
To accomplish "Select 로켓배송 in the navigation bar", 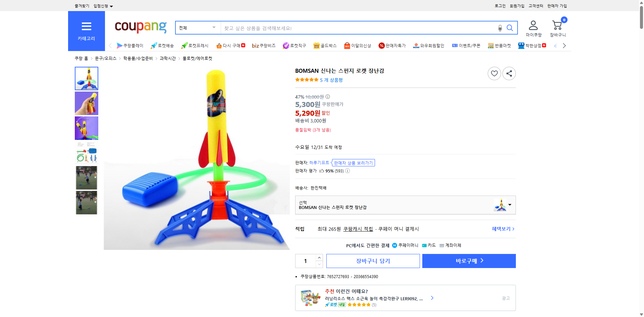I will pyautogui.click(x=162, y=45).
